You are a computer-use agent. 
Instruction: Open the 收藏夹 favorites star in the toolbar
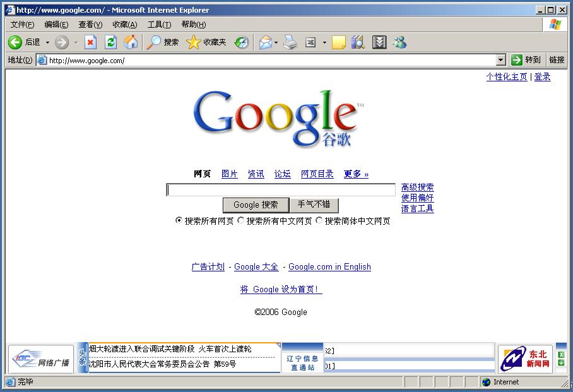[206, 42]
